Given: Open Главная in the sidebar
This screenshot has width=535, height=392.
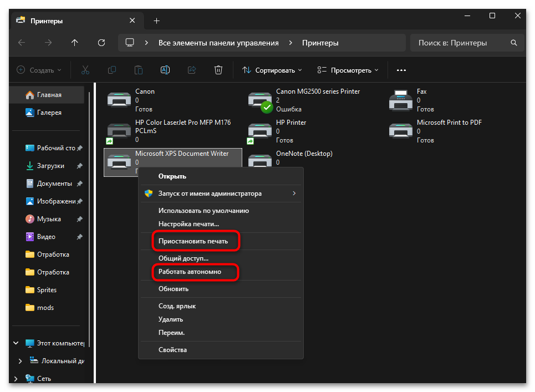Looking at the screenshot, I should (x=47, y=94).
